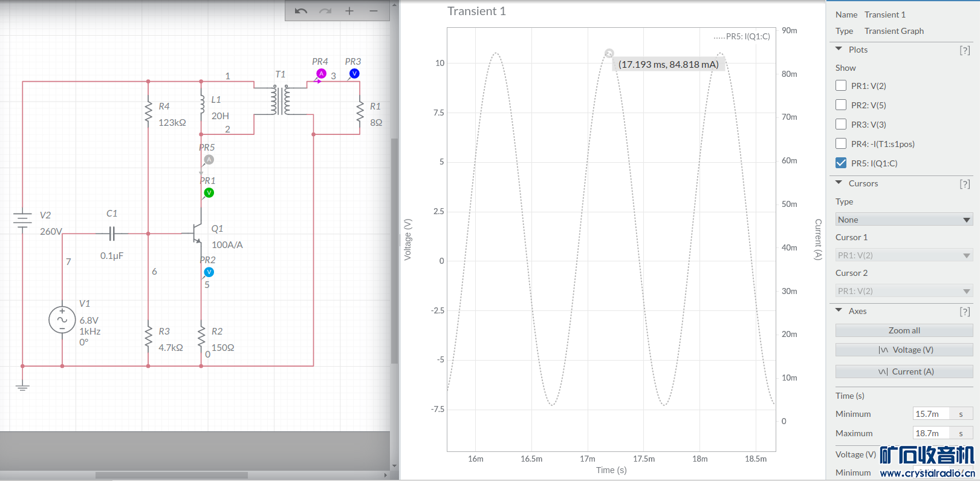Viewport: 980px width, 481px height.
Task: Click the schematic vertical scrollbar thumb
Action: tap(394, 251)
